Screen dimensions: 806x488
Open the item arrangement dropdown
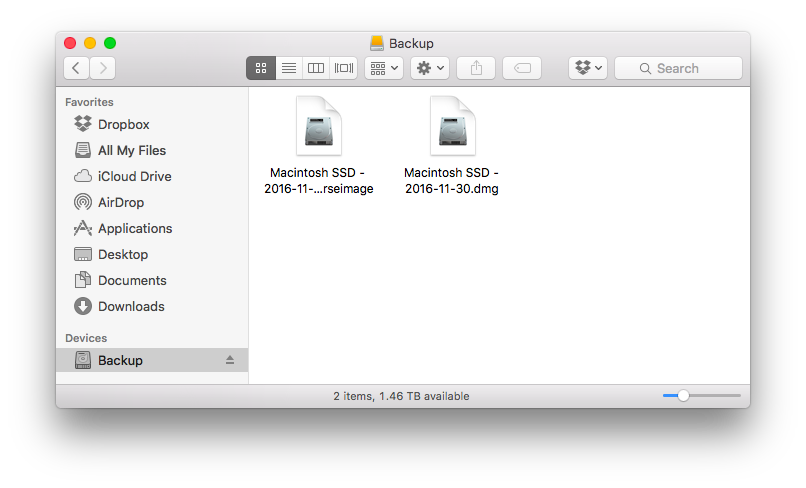(x=384, y=68)
